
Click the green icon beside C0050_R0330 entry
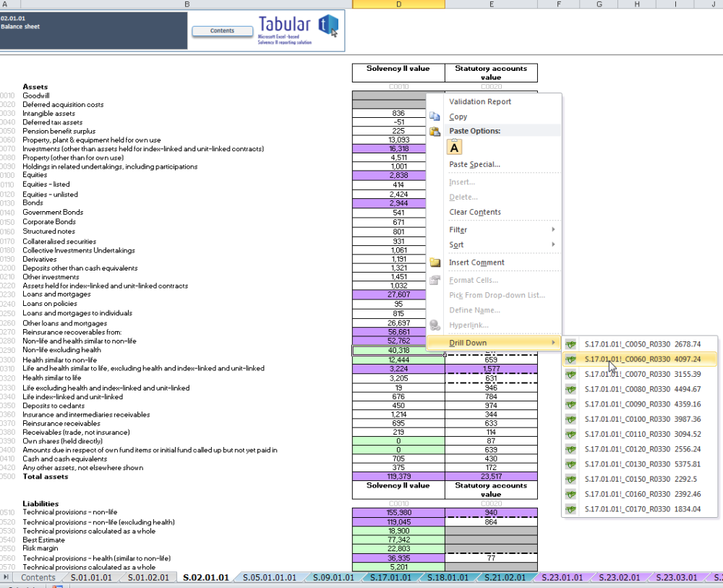click(x=571, y=344)
